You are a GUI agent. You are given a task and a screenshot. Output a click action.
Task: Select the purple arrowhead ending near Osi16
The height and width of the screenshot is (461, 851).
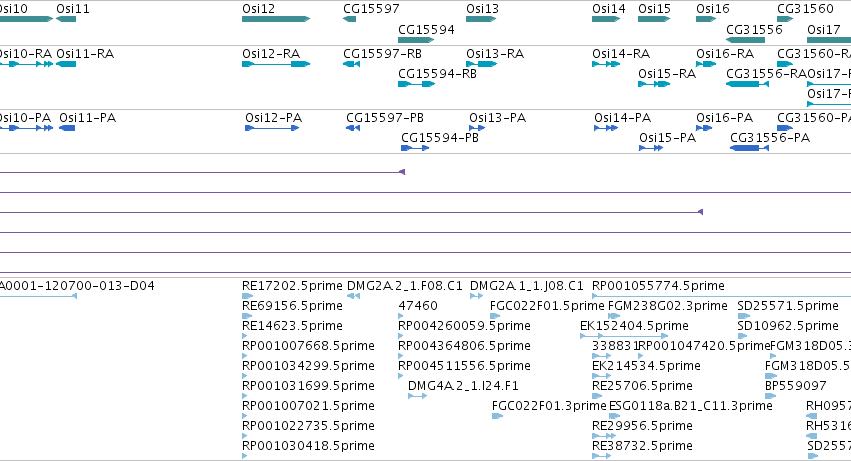700,212
